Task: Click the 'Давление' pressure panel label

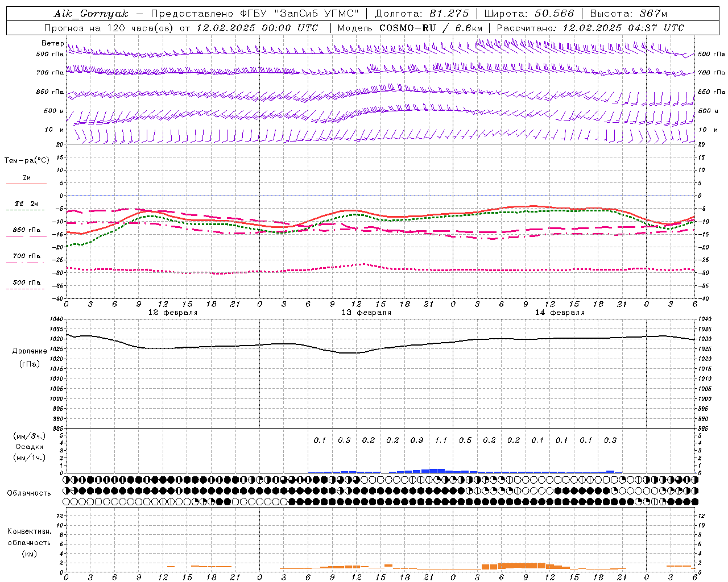Action: [30, 351]
